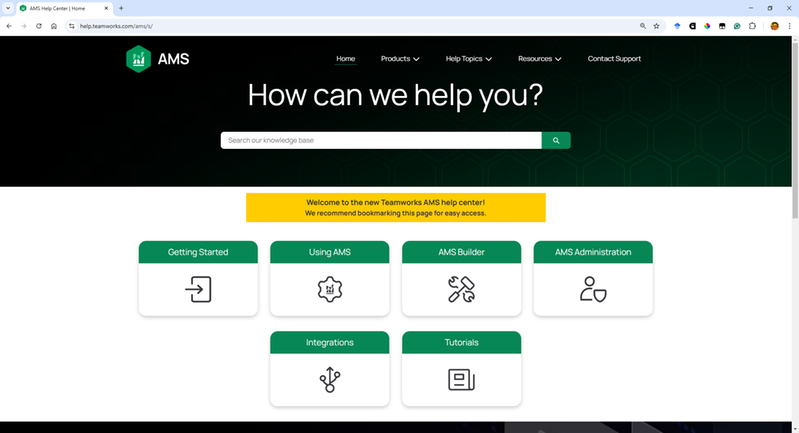Open the Chrome three-dot menu
The image size is (799, 433).
point(789,26)
